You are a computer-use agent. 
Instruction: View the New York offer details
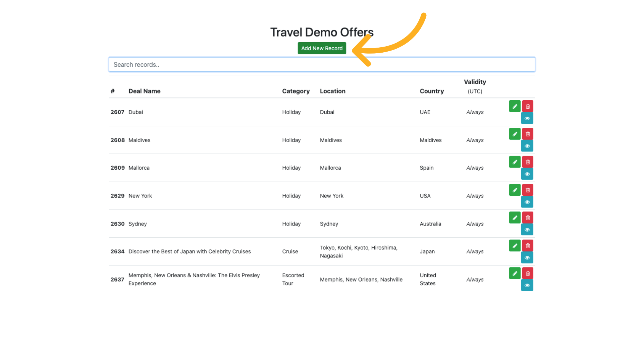(527, 202)
